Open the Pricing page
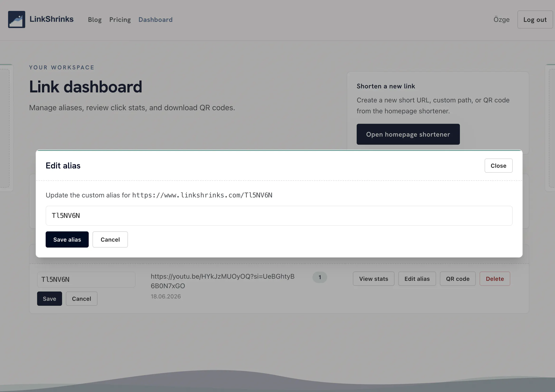 (120, 19)
